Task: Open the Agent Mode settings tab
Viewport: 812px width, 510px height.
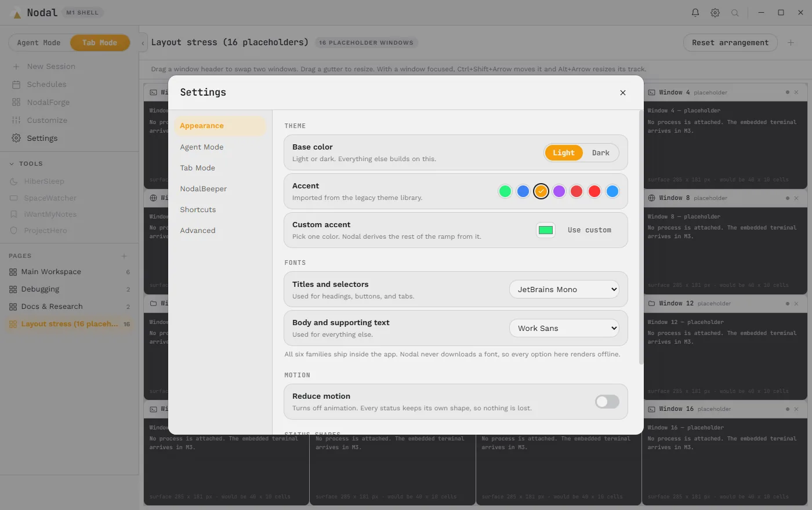Action: pos(220,147)
